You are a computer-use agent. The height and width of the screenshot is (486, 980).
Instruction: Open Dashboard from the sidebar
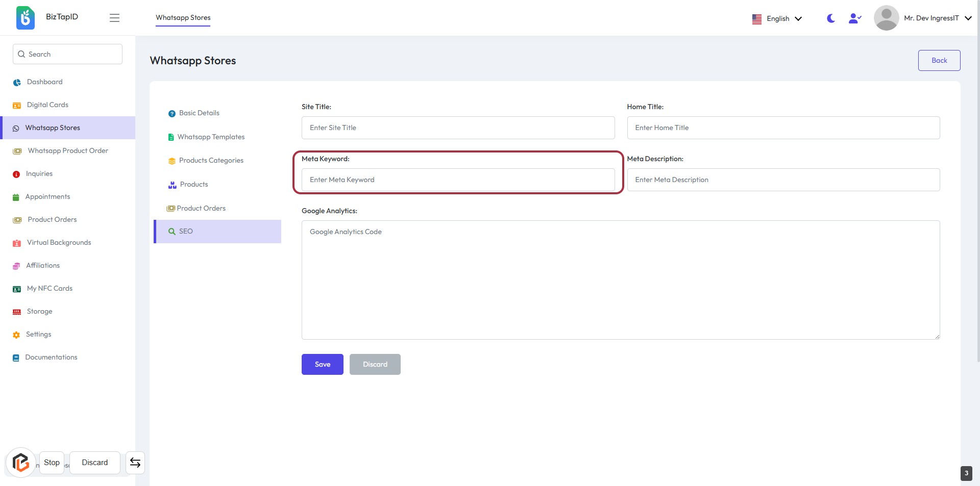pyautogui.click(x=44, y=82)
